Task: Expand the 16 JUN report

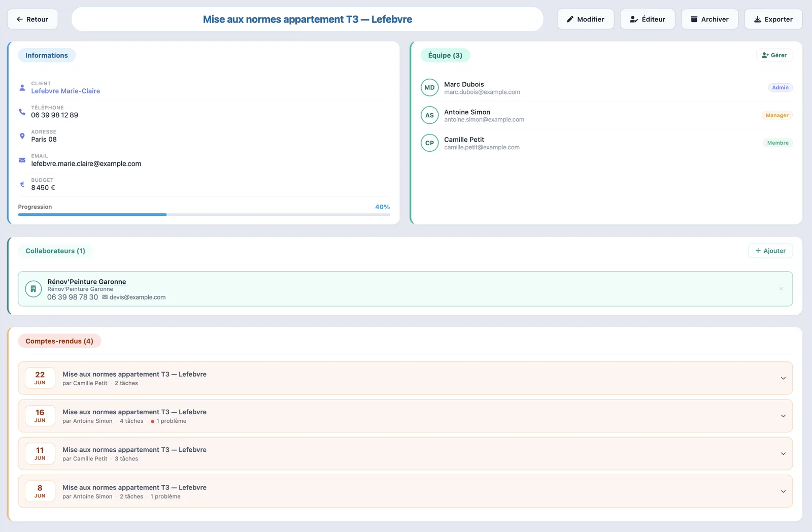Action: (783, 416)
